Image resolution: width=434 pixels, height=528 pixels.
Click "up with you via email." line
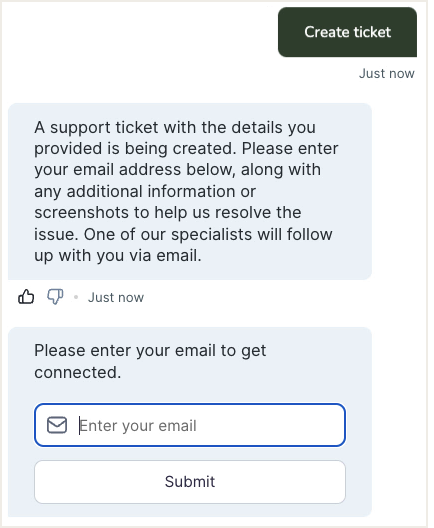coord(118,256)
